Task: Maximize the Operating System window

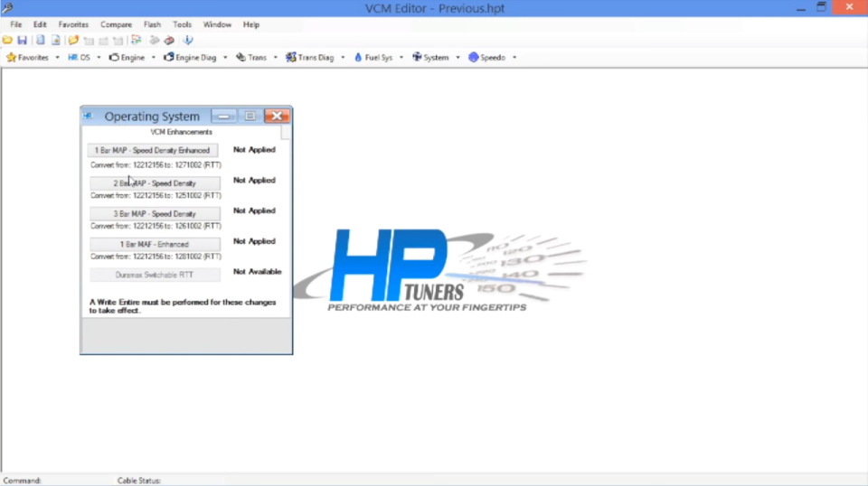Action: coord(250,117)
